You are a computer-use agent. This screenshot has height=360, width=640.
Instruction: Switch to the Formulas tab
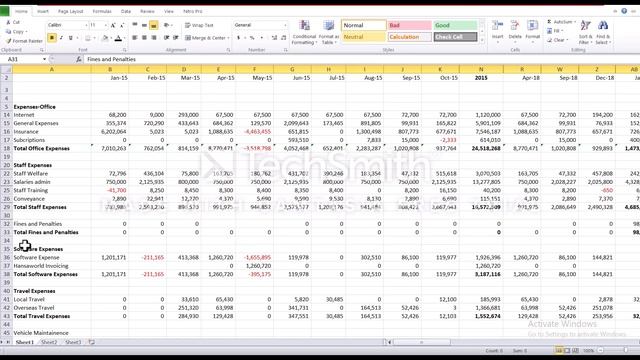[x=102, y=11]
